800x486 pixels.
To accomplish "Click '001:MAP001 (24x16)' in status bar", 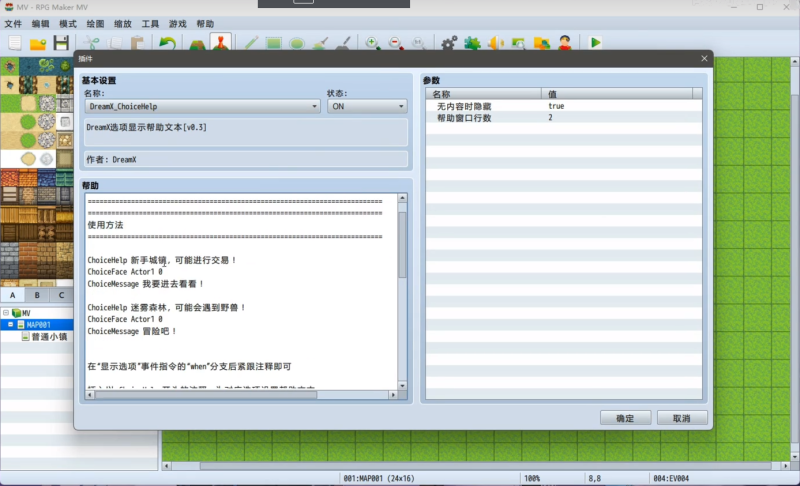I will (379, 478).
